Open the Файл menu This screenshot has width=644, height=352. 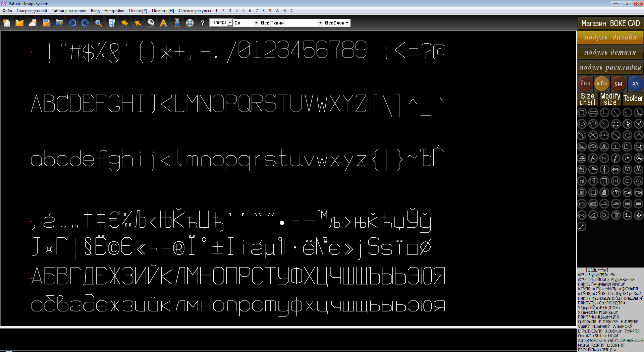tap(7, 11)
